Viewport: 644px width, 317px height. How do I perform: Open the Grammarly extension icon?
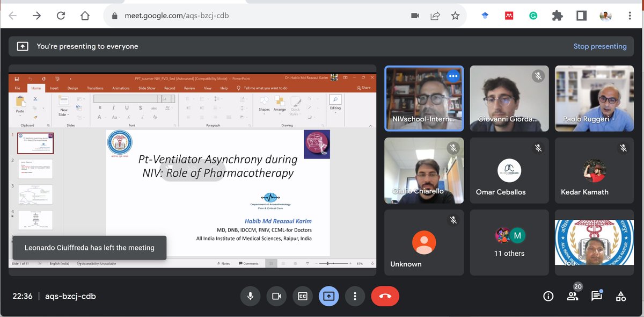tap(533, 16)
